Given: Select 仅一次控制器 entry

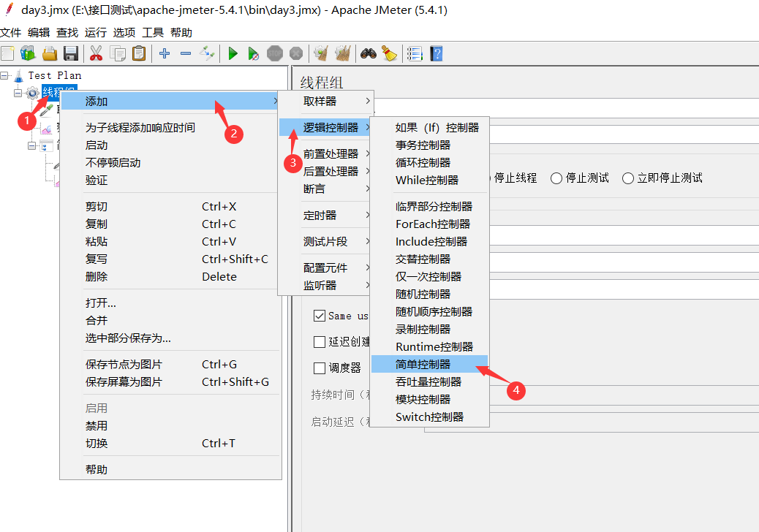Looking at the screenshot, I should click(429, 277).
